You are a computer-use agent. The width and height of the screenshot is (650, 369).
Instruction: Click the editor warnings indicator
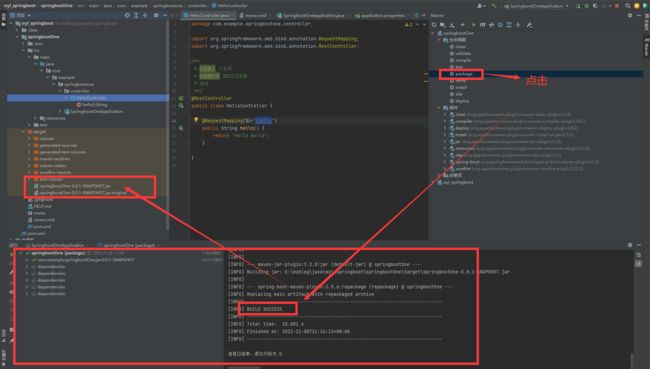(x=409, y=25)
